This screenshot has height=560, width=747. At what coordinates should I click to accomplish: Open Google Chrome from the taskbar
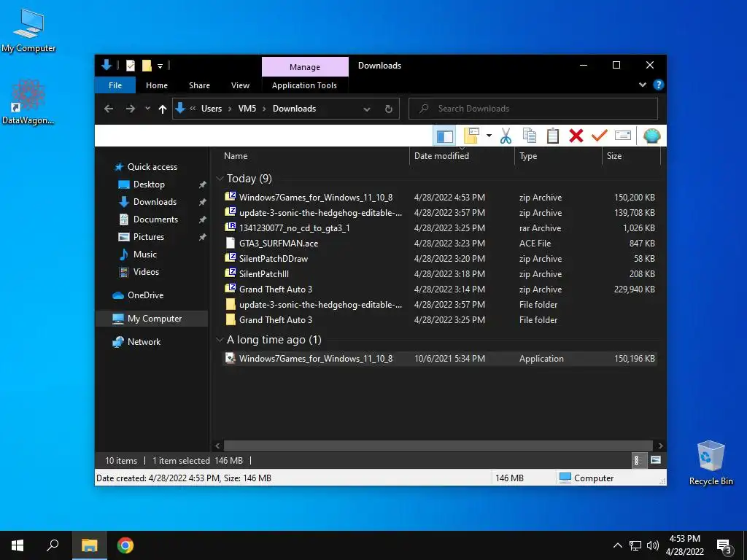[x=125, y=545]
